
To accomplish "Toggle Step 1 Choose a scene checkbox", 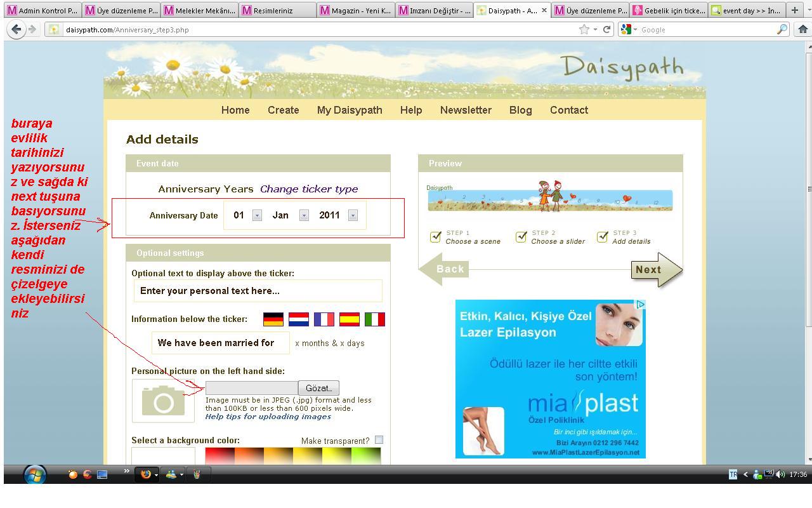I will tap(435, 237).
